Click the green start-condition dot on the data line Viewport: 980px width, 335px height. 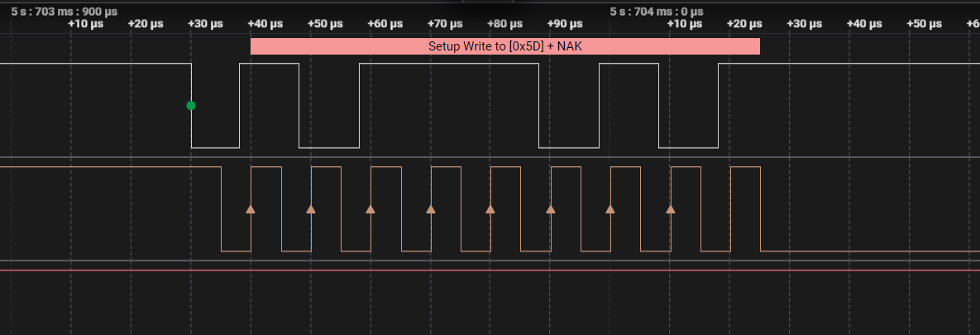[x=191, y=106]
